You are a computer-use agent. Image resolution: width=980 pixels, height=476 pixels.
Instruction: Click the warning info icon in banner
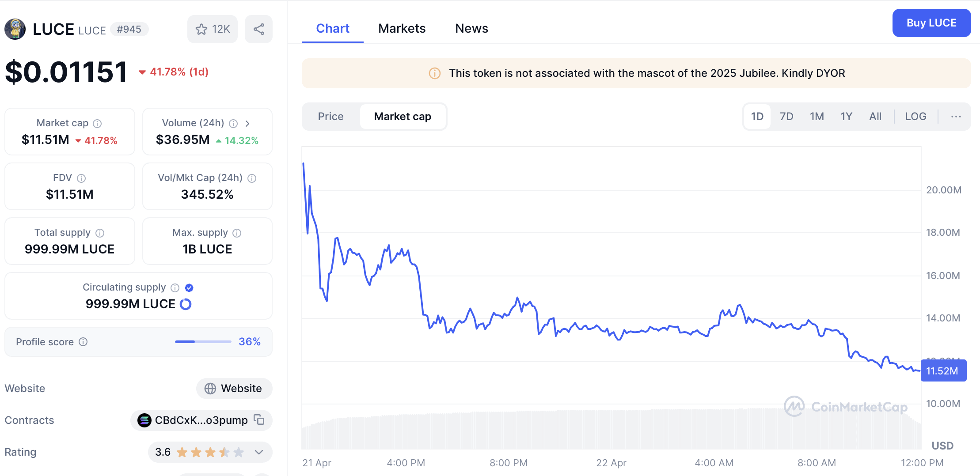[x=435, y=73]
